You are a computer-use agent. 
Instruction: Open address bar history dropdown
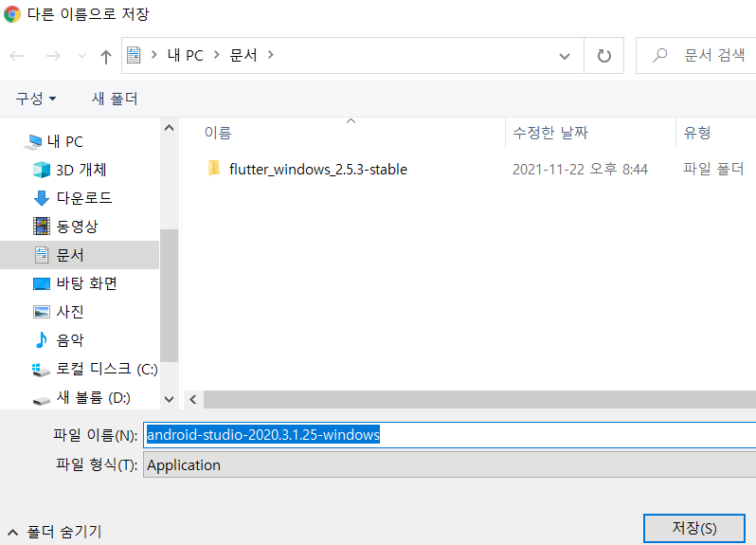tap(564, 56)
